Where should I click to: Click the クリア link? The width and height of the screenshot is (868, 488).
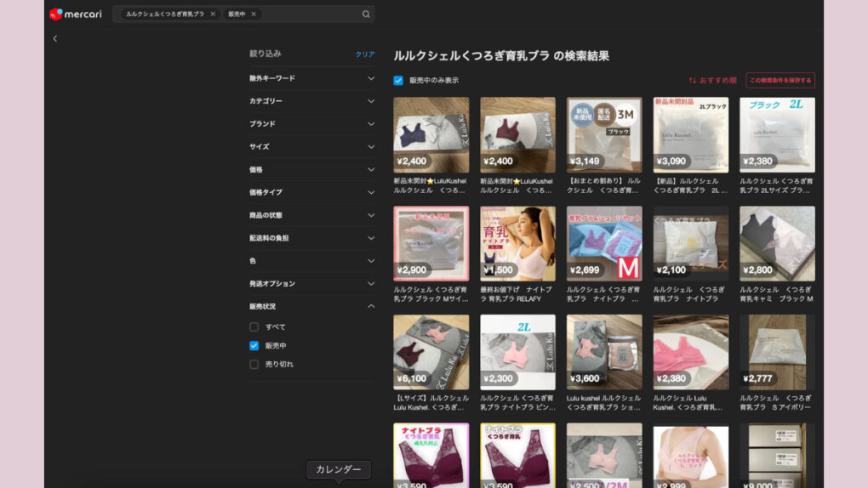point(365,54)
